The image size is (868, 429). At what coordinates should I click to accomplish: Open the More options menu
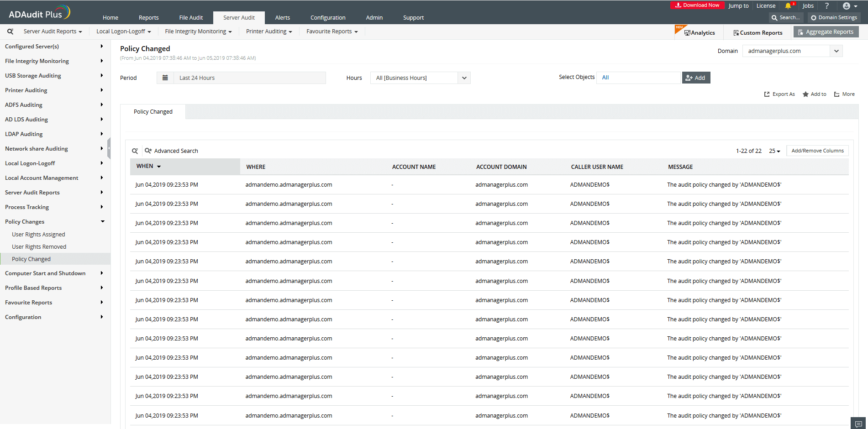(844, 94)
